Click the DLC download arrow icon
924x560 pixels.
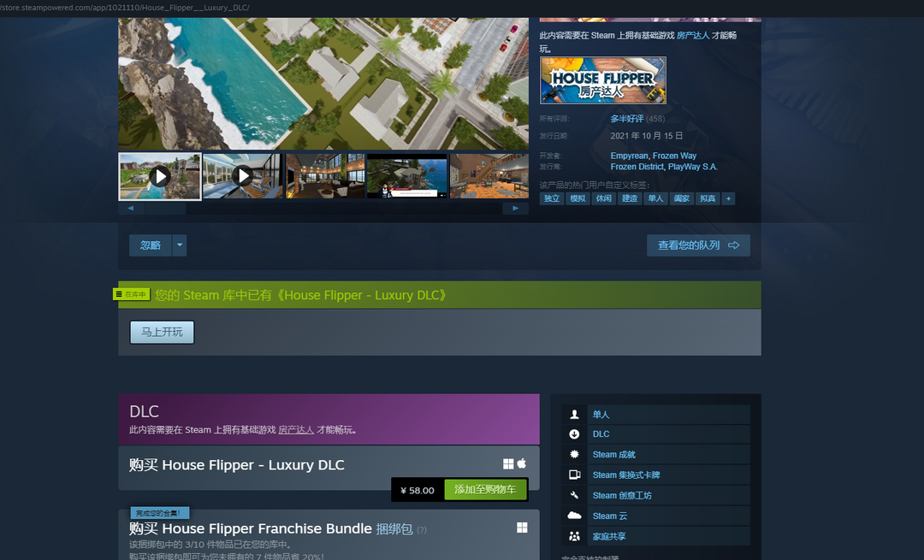pyautogui.click(x=575, y=434)
